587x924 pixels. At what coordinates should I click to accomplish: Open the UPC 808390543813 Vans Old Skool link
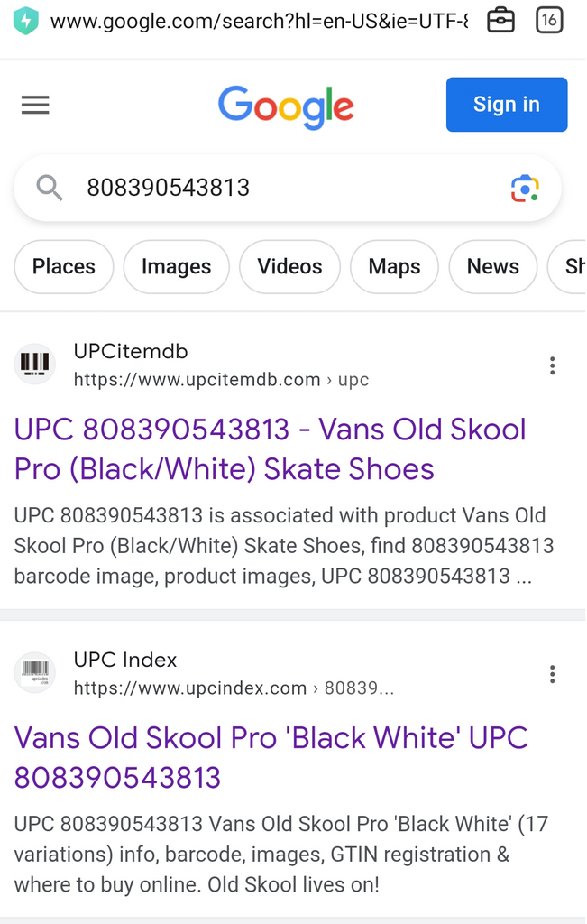point(270,449)
